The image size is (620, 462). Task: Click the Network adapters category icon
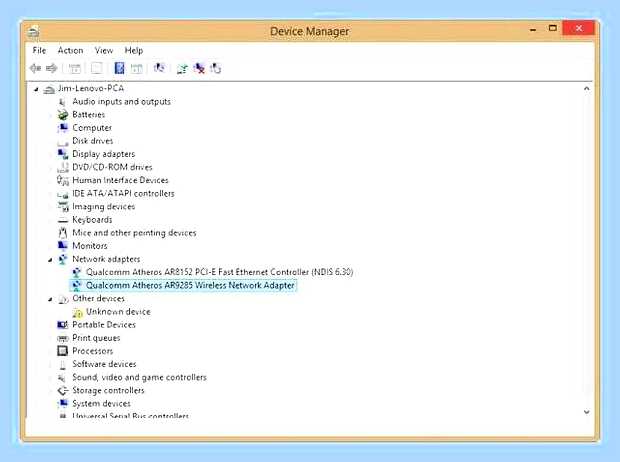[62, 259]
